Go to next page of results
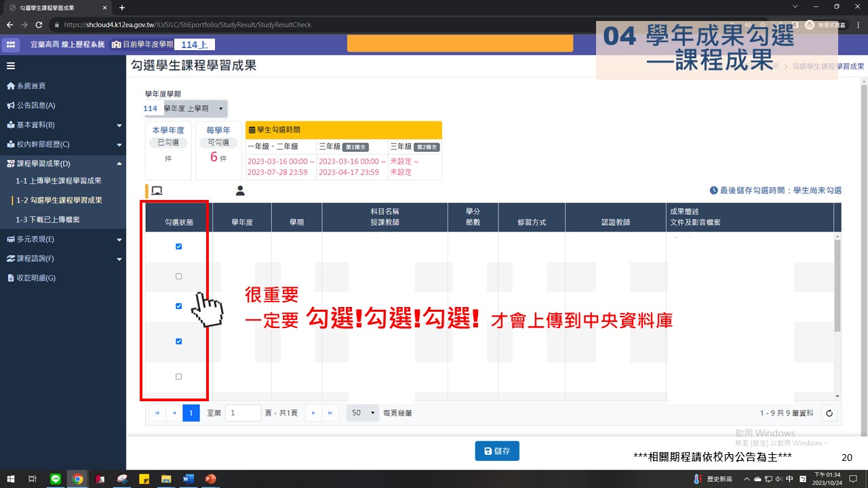 313,413
